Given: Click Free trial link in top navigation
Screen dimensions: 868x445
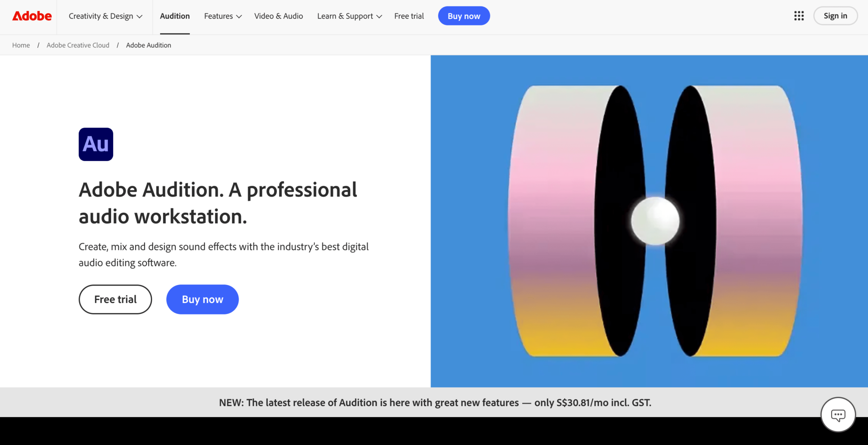Looking at the screenshot, I should (409, 16).
